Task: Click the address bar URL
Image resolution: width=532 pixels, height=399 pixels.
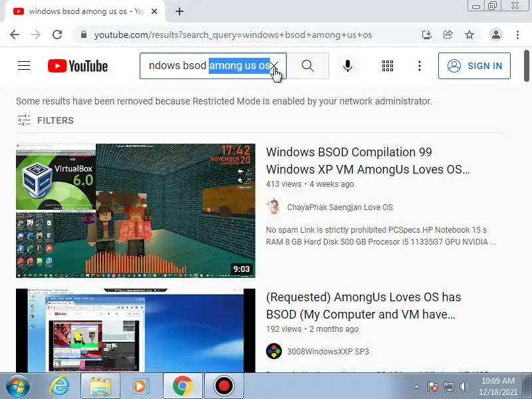Action: point(233,35)
